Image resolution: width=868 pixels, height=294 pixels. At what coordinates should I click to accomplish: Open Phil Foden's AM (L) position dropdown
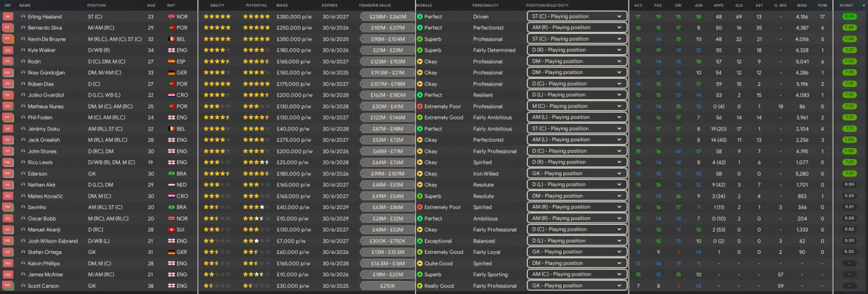coord(577,117)
